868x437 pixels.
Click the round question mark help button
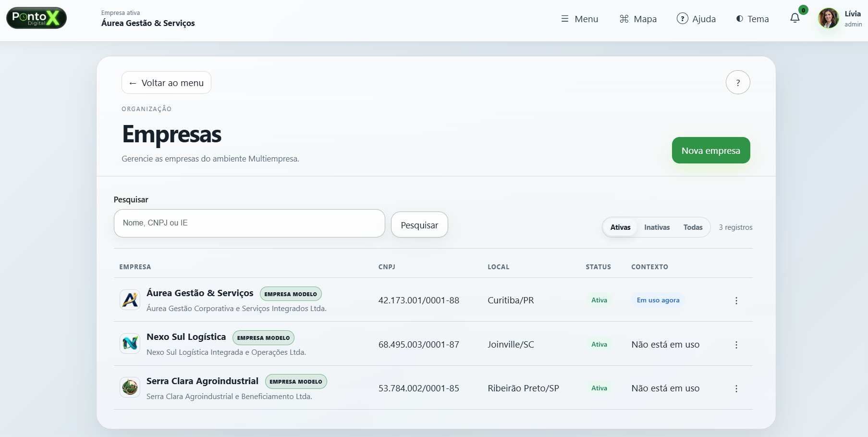click(738, 83)
